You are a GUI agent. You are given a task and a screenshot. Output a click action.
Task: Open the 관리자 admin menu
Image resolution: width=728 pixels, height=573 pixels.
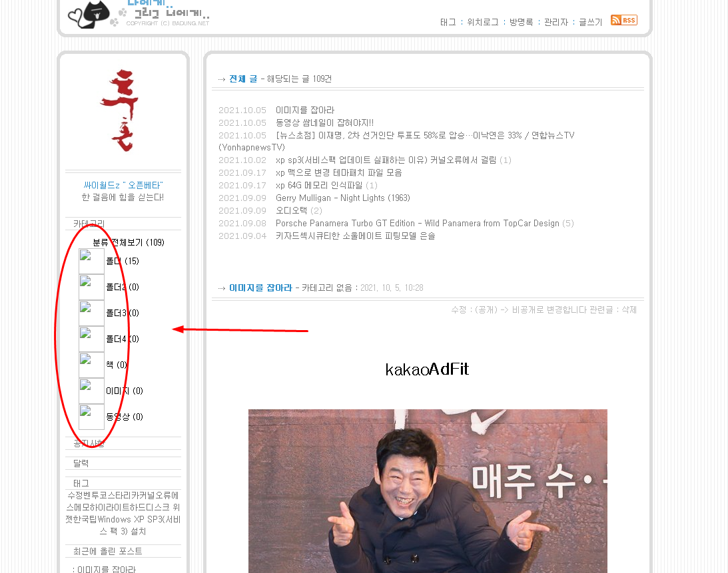(555, 22)
